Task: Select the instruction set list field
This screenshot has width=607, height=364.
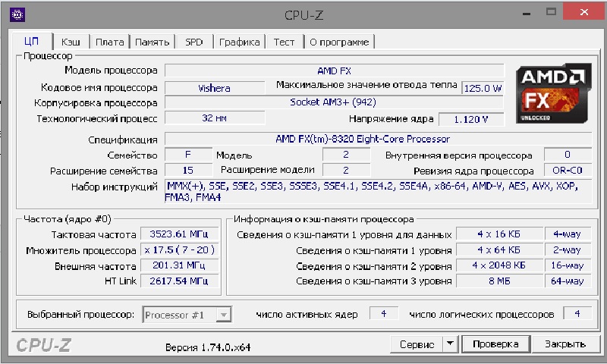Action: [378, 191]
